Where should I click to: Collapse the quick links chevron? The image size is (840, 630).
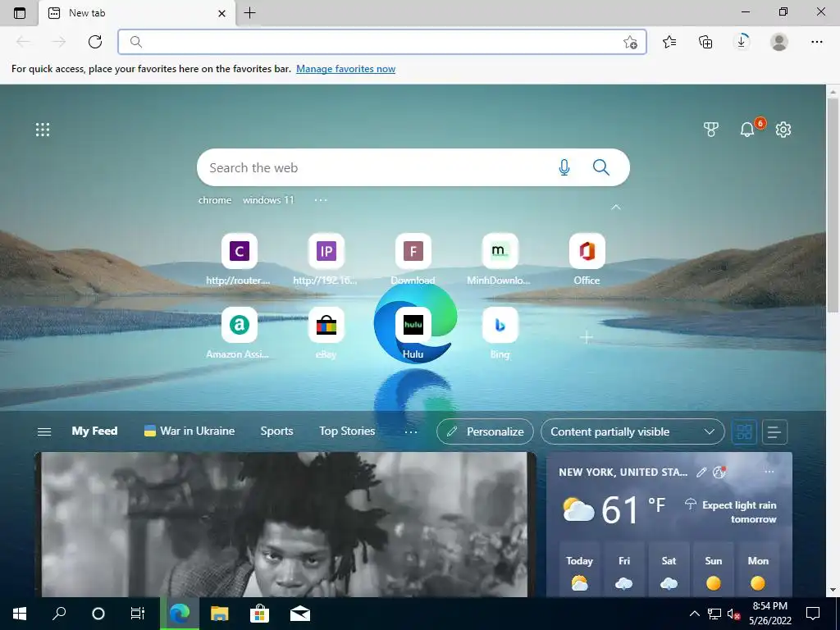click(616, 207)
